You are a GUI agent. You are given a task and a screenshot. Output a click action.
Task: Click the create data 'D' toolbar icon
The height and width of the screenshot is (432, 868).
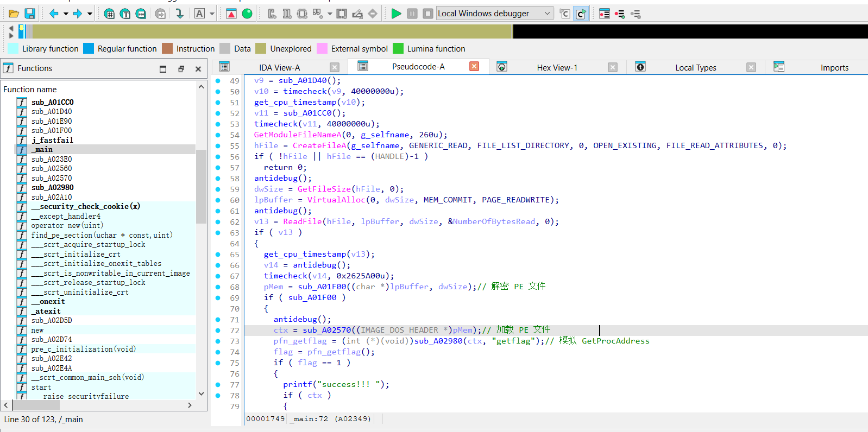pos(287,14)
